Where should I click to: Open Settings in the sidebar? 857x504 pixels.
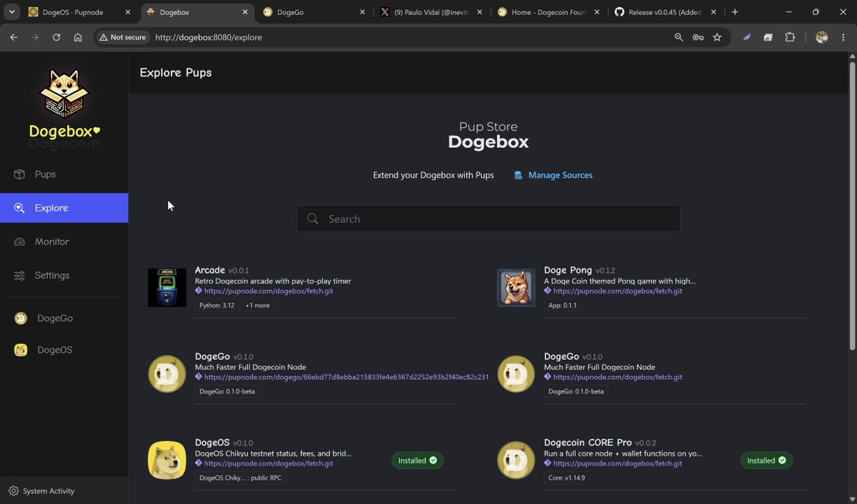[x=64, y=275]
